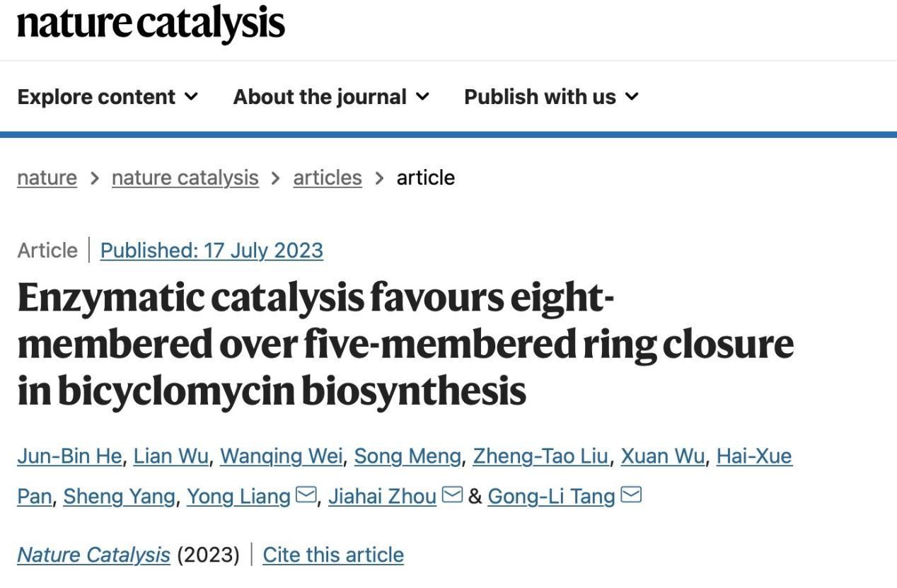Open the About the journal dropdown

[331, 97]
